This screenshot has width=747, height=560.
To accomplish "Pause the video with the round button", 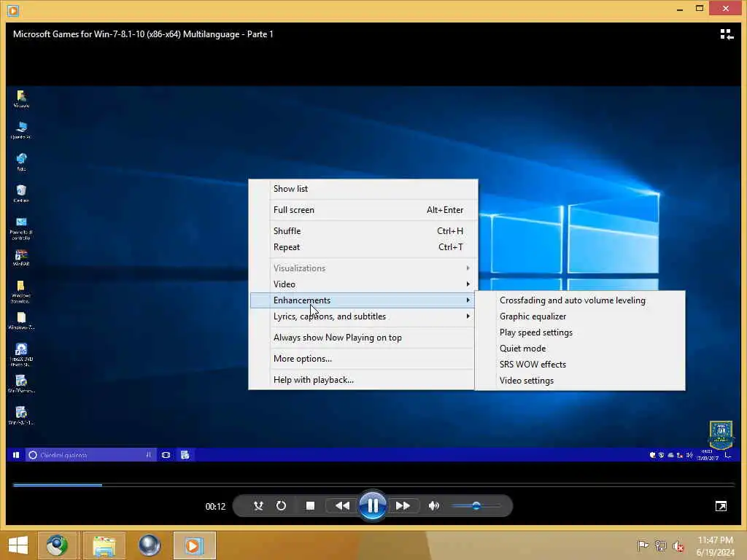I will click(373, 506).
